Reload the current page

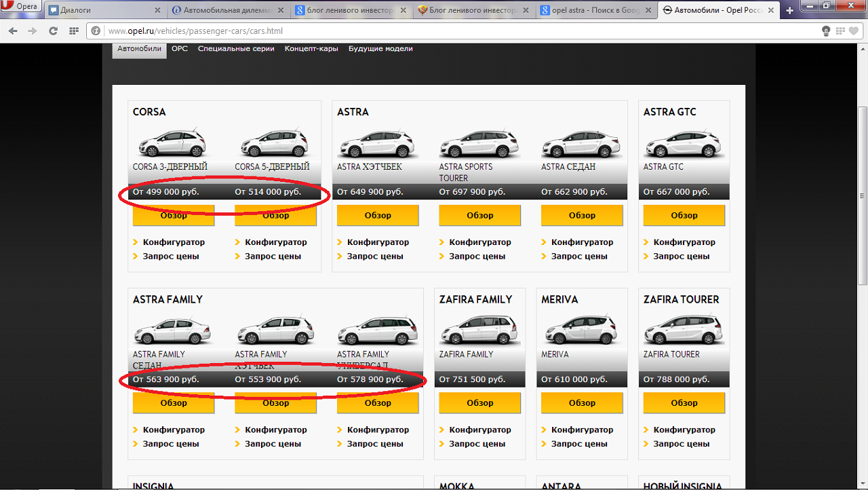pos(54,31)
